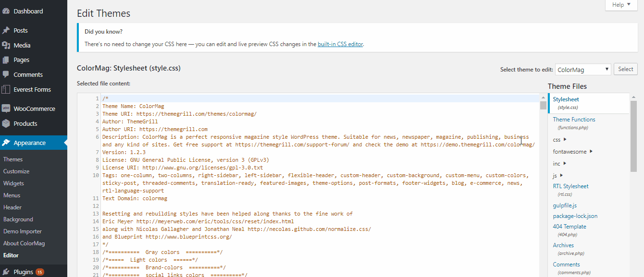Open Archives template file
Image resolution: width=644 pixels, height=277 pixels.
563,245
